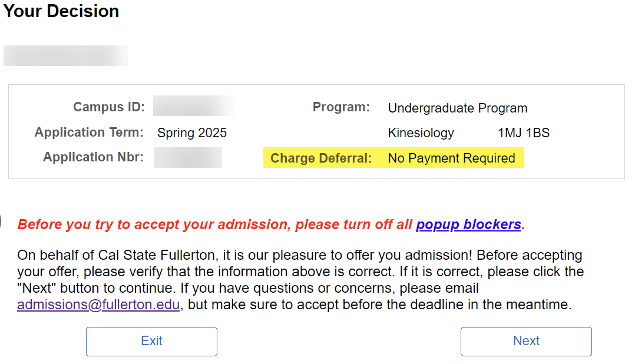Click the Your Decision heading
635x364 pixels.
coord(61,11)
